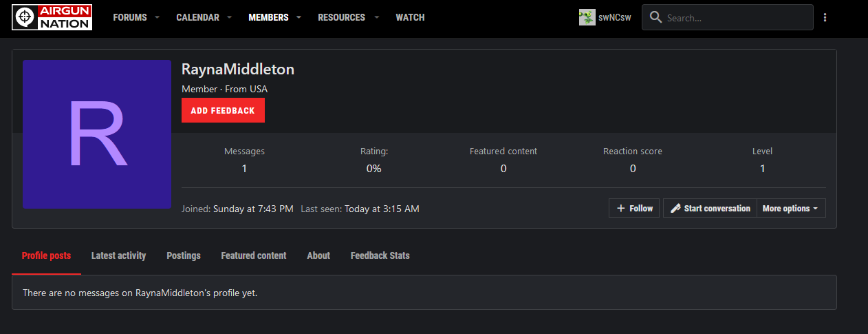This screenshot has height=334, width=868.
Task: Click the plus icon on the Follow button
Action: pyautogui.click(x=620, y=209)
